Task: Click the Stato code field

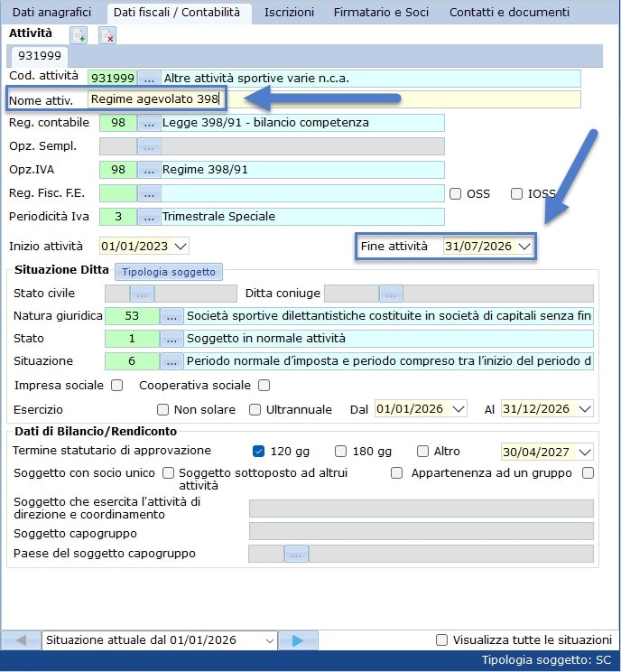Action: coord(132,339)
